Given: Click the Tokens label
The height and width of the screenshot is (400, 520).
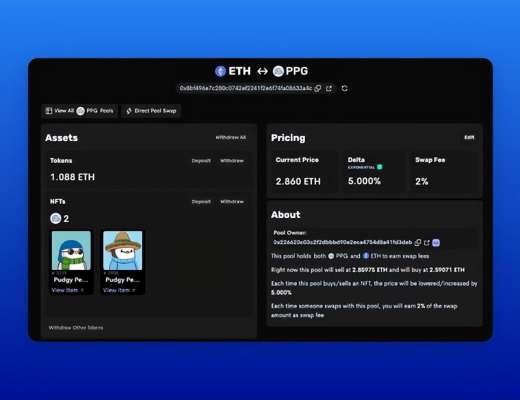Looking at the screenshot, I should (x=61, y=161).
